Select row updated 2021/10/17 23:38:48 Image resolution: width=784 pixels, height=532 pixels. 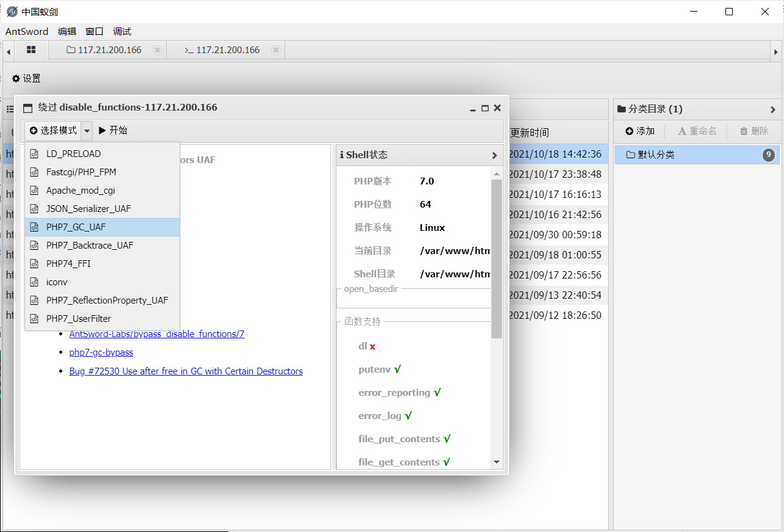tap(556, 175)
